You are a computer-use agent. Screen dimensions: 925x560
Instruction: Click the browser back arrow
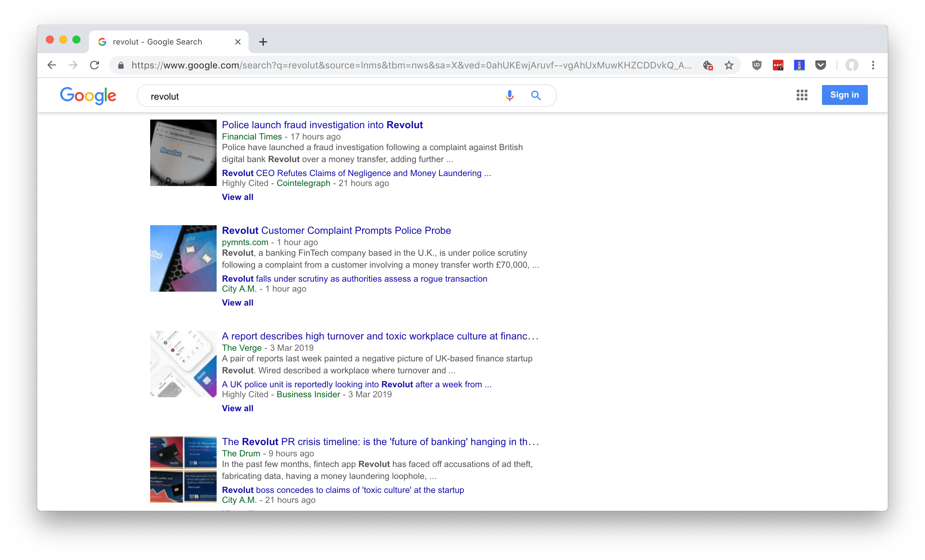tap(52, 65)
